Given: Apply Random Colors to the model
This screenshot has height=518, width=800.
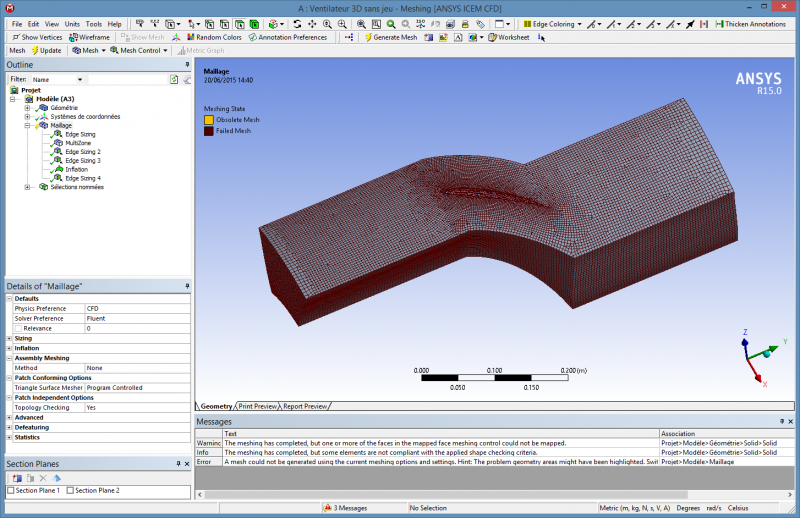Looking at the screenshot, I should (212, 37).
